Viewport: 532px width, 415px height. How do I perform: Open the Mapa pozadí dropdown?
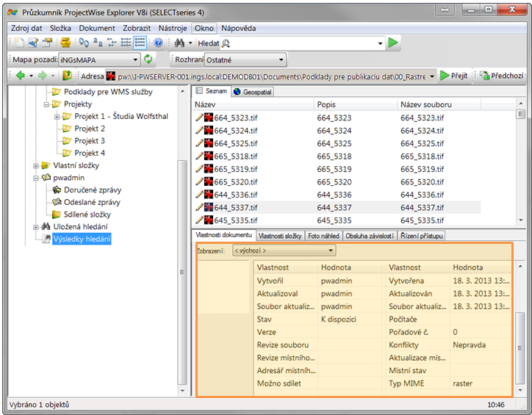(135, 59)
